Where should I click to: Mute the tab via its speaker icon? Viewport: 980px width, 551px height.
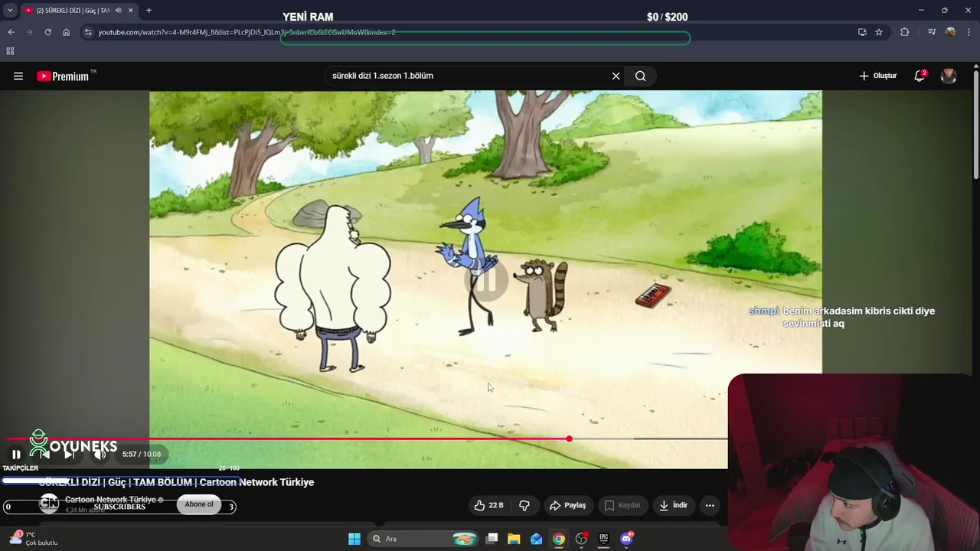(118, 10)
